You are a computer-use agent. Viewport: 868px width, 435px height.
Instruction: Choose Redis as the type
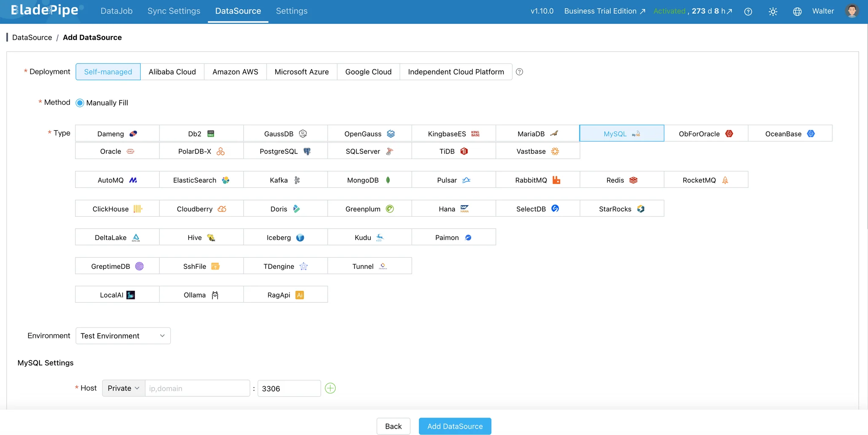(x=622, y=180)
